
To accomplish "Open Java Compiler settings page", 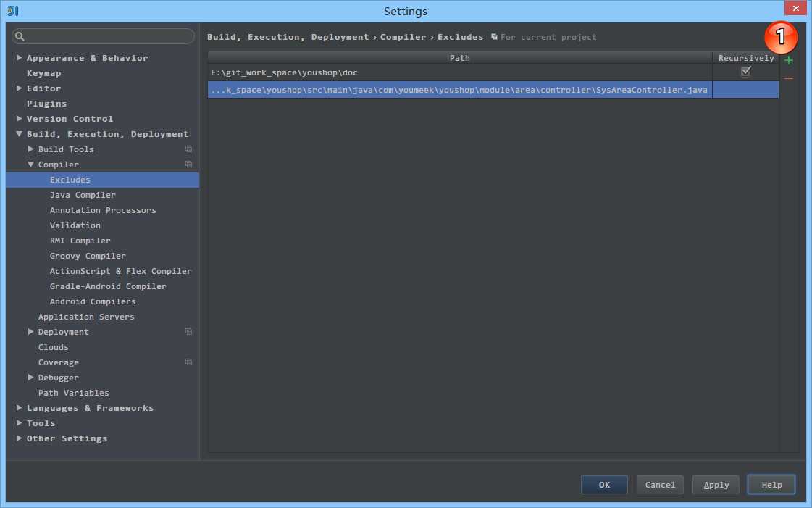I will point(83,195).
